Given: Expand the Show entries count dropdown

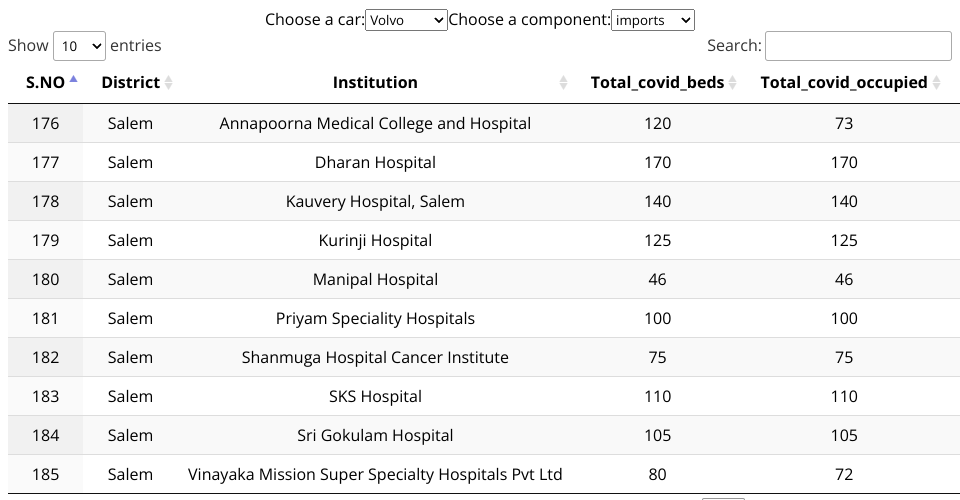Looking at the screenshot, I should click(79, 46).
